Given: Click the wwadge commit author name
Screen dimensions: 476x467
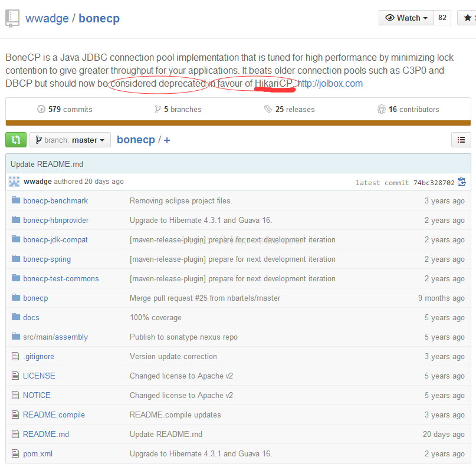Looking at the screenshot, I should 38,182.
